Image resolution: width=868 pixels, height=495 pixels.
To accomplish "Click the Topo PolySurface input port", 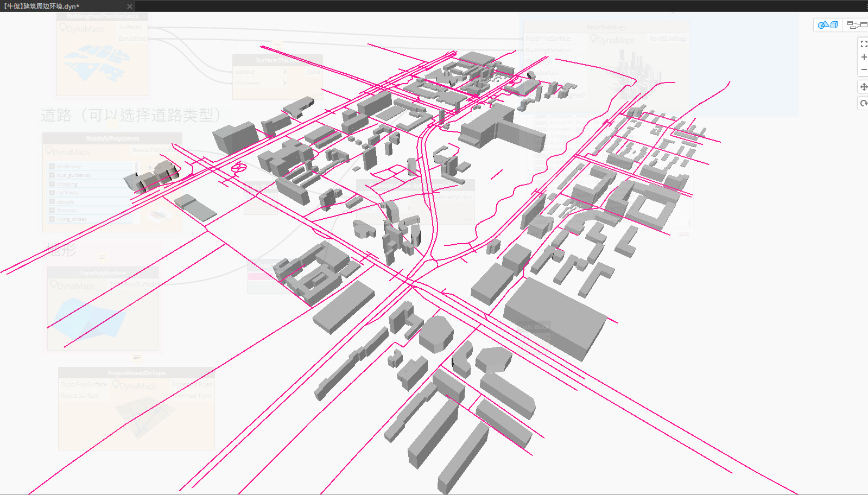I will tap(84, 384).
